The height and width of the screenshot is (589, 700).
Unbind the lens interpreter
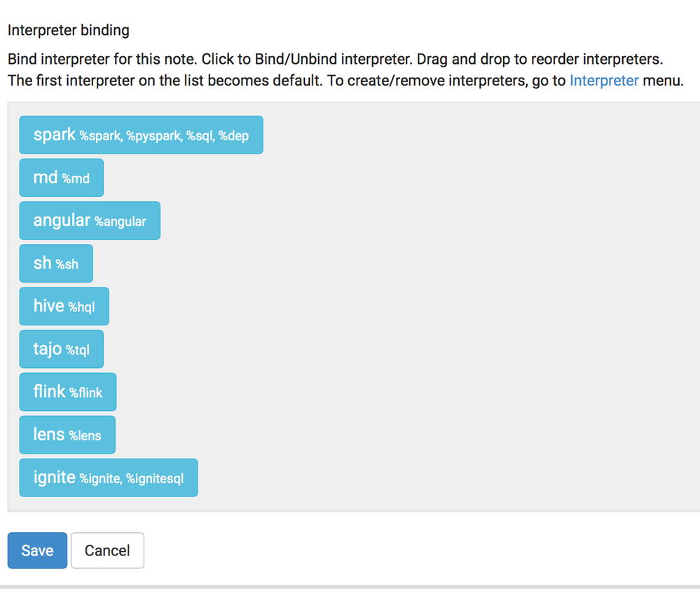[67, 435]
